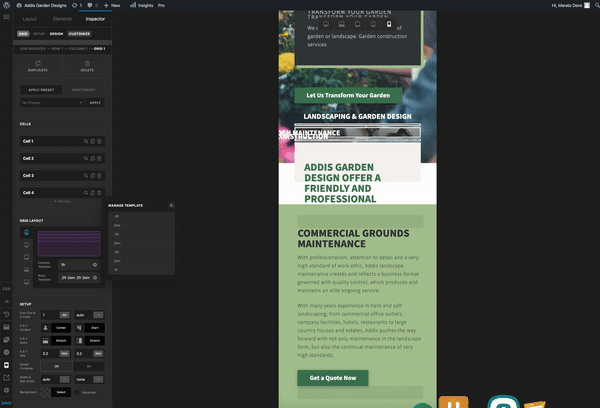600x408 pixels.
Task: Open Rows Template manage icon
Action: tap(95, 277)
